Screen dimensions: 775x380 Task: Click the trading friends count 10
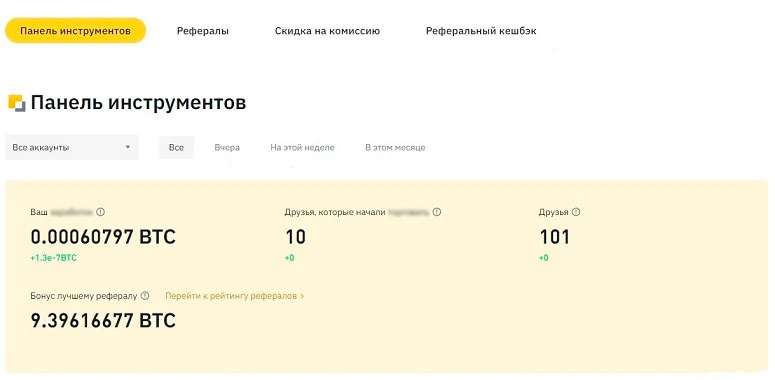[296, 237]
